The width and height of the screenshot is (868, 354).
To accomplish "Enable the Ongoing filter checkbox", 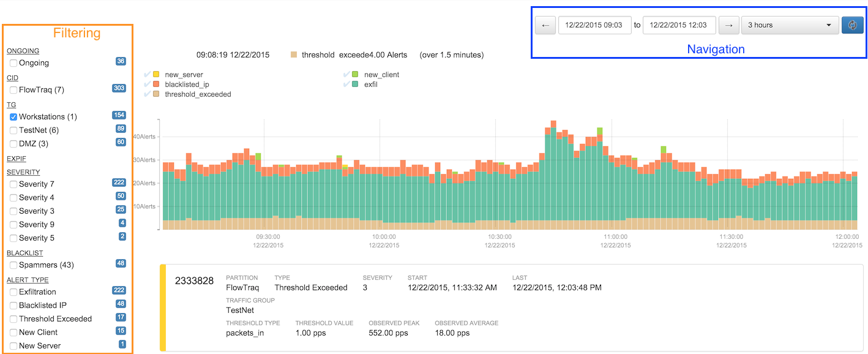I will tap(13, 62).
